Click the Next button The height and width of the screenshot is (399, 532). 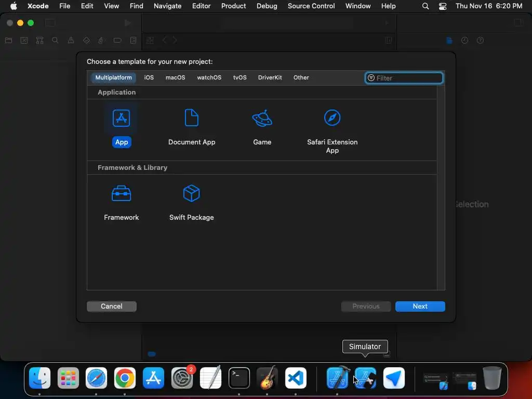coord(420,306)
